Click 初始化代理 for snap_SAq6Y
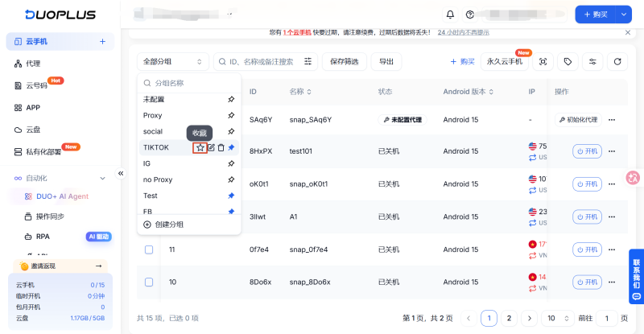The width and height of the screenshot is (644, 334). point(578,120)
